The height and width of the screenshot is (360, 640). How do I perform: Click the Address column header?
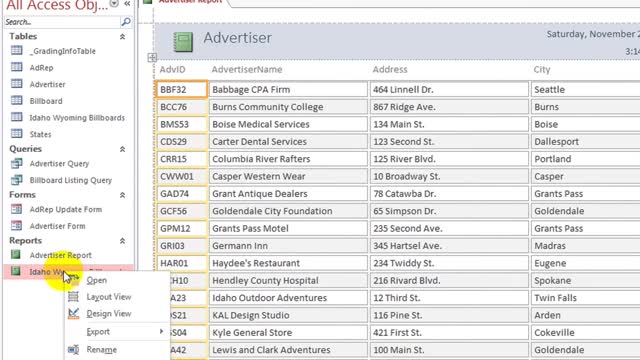[x=390, y=69]
